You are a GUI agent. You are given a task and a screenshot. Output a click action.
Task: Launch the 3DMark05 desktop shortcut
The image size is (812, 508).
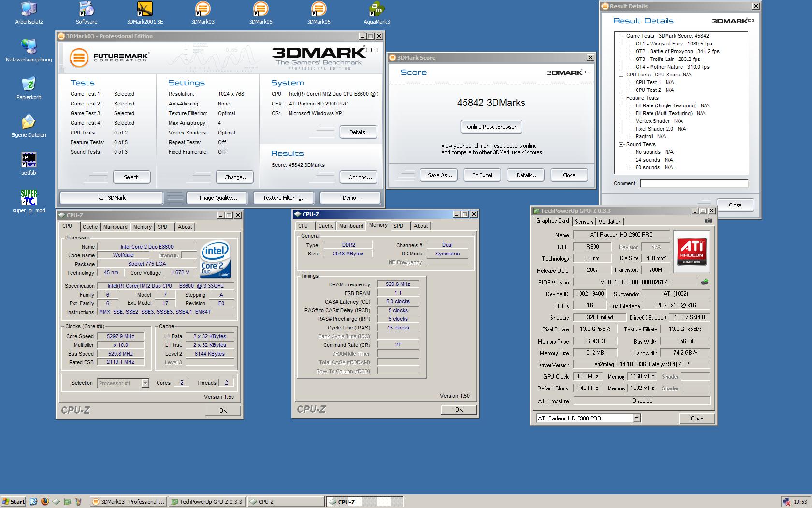click(261, 13)
